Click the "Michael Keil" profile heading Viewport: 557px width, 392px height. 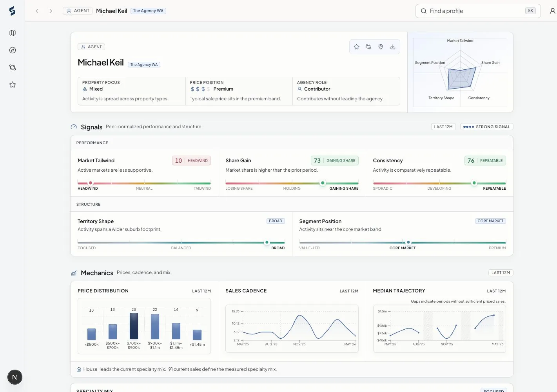(x=101, y=63)
